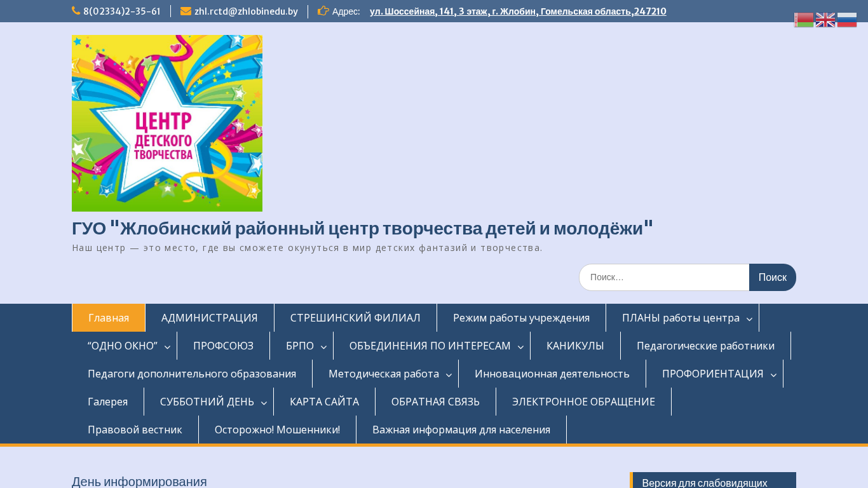868x488 pixels.
Task: Expand the "ОДНО ОКНО" submenu chevron
Action: [168, 346]
